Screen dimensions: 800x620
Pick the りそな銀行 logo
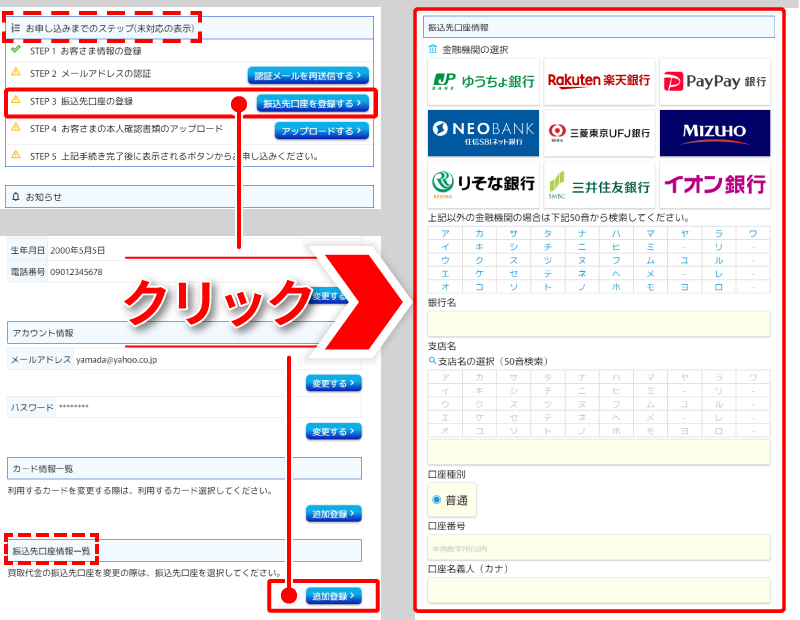click(x=483, y=185)
